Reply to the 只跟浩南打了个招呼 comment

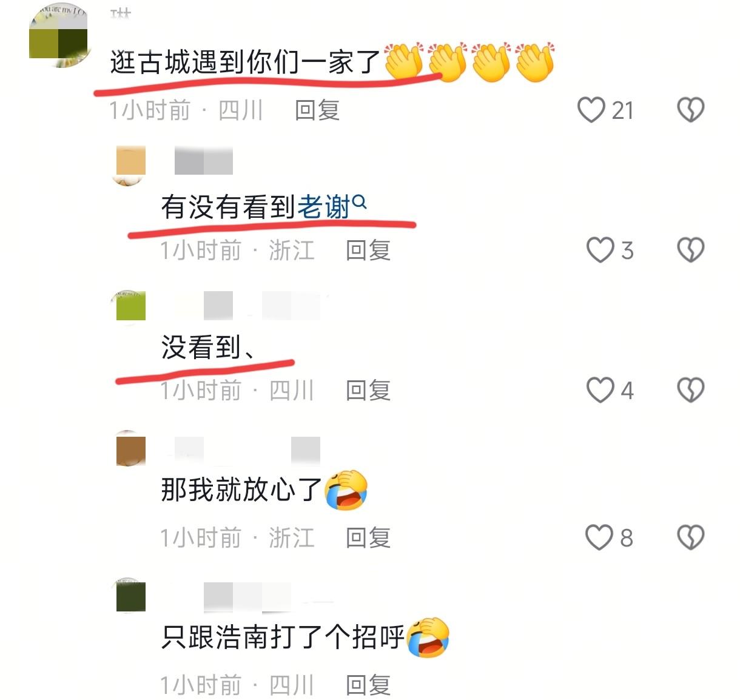click(368, 685)
